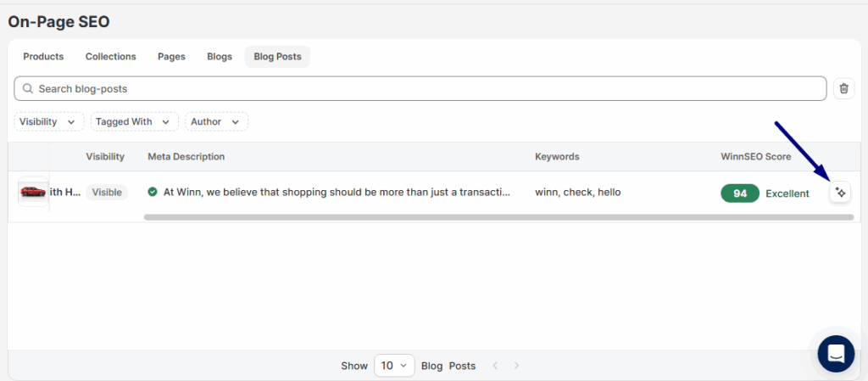This screenshot has width=868, height=381.
Task: Click the Excellent score label
Action: pyautogui.click(x=787, y=193)
